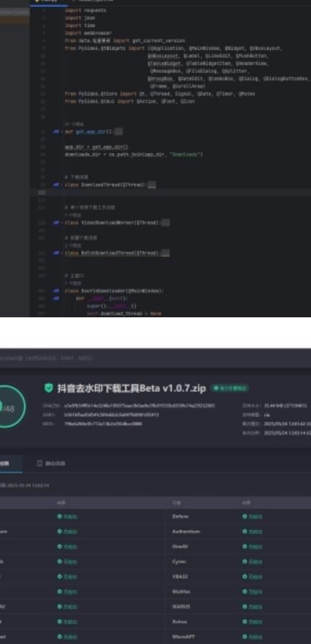This screenshot has width=311, height=644.
Task: Open the MicroAPT engine result link
Action: [x=255, y=637]
